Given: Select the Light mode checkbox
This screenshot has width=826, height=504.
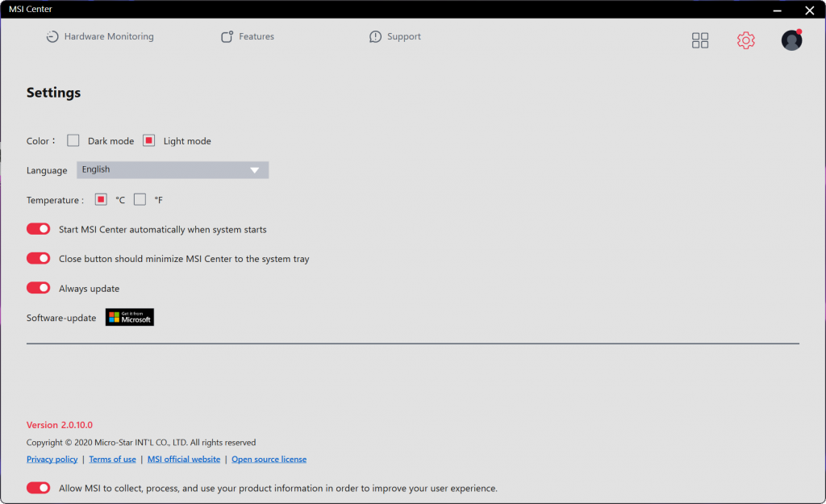Looking at the screenshot, I should 148,140.
